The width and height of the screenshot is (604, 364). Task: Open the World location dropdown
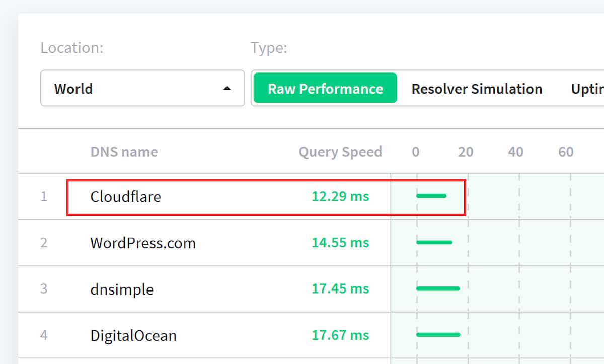click(142, 88)
